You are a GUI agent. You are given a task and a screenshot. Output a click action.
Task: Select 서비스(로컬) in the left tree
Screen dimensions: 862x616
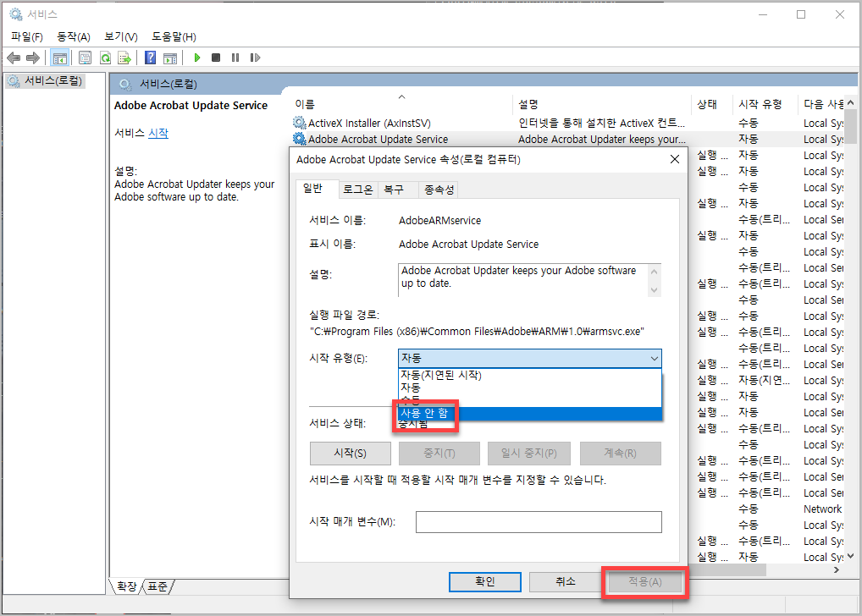[52, 80]
